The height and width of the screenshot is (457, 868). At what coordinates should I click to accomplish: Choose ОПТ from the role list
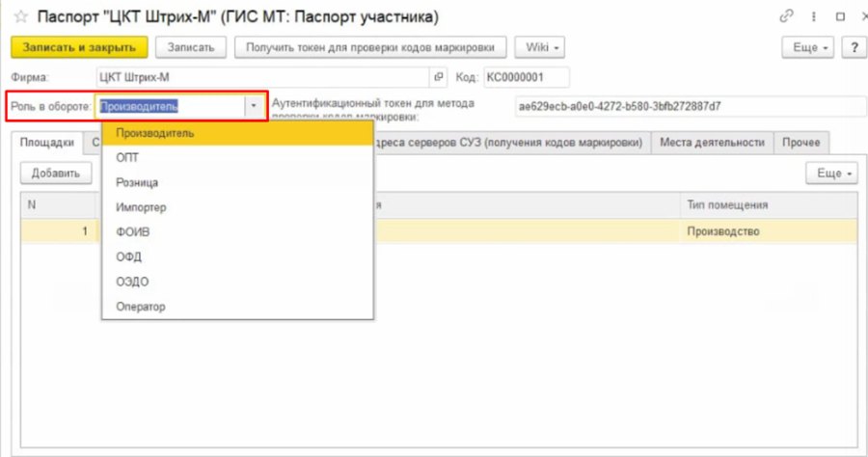(x=237, y=158)
